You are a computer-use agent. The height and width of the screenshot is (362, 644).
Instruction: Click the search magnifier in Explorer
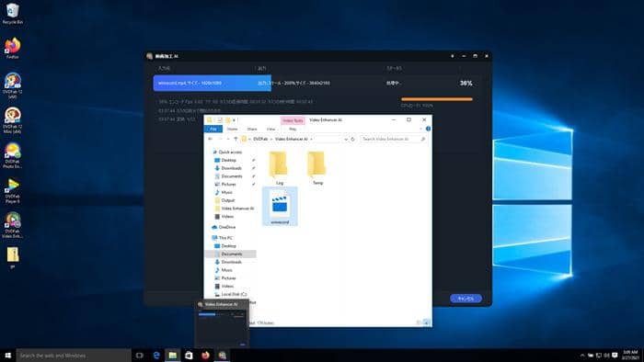tap(422, 139)
